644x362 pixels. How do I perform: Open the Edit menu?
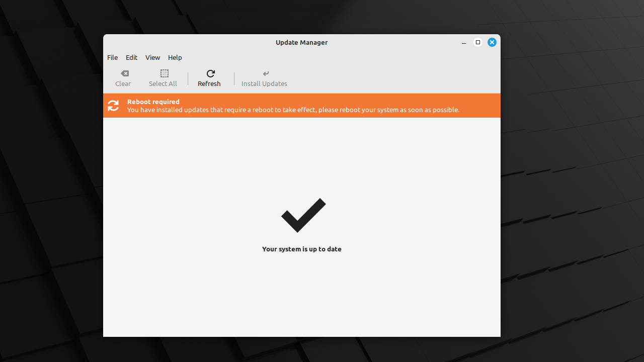tap(131, 57)
